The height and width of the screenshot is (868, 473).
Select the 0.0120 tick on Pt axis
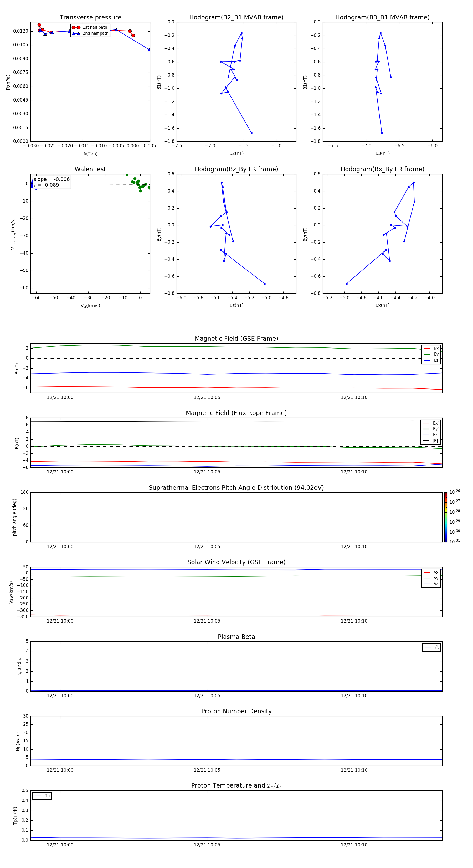pos(21,31)
